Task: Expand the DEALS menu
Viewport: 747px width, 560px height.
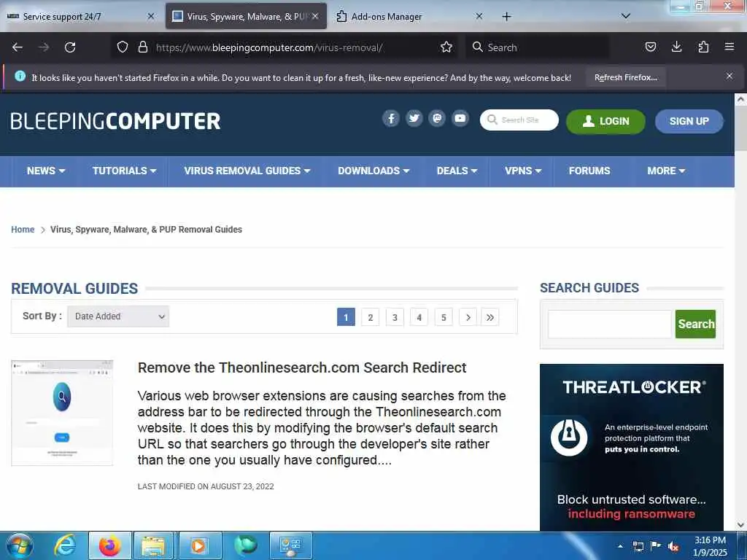Action: pyautogui.click(x=457, y=171)
